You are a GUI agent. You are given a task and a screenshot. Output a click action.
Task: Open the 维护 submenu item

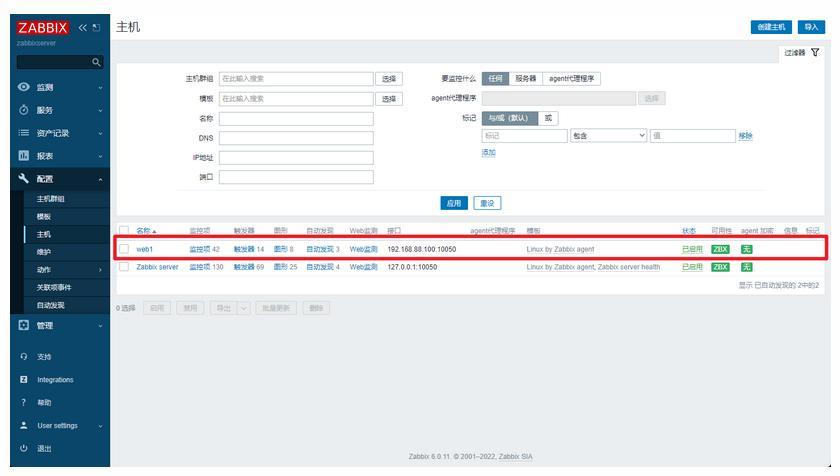click(43, 252)
